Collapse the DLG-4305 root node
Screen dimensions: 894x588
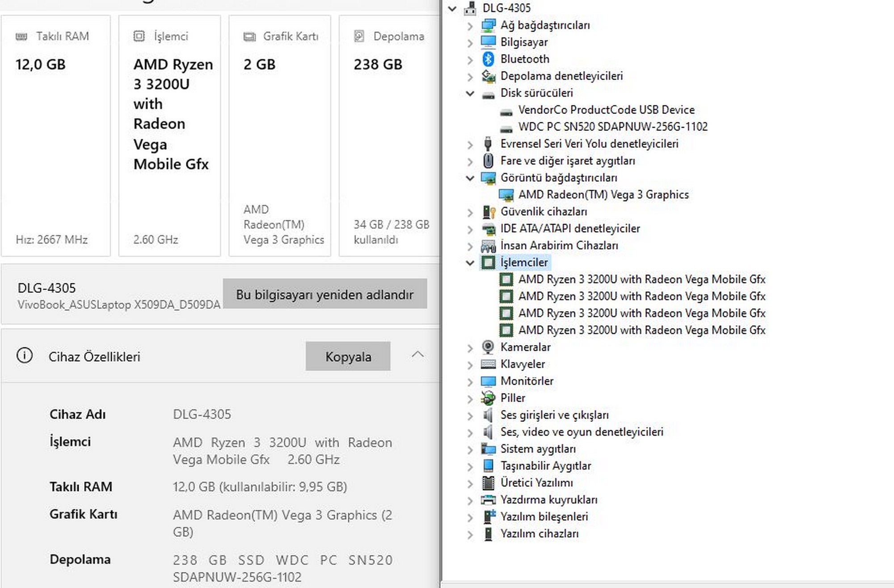pos(452,8)
